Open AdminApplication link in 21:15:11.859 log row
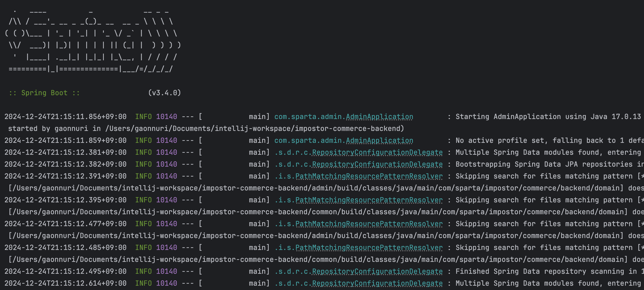 [379, 140]
